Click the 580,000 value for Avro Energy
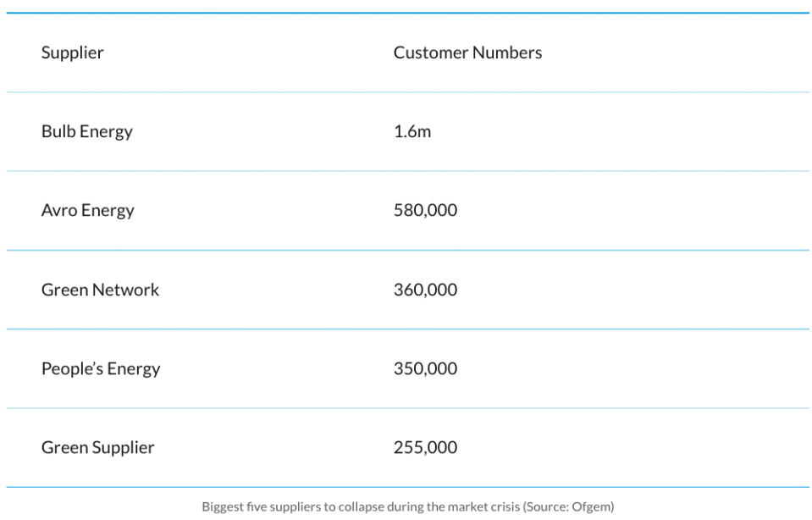This screenshot has height=520, width=812. pyautogui.click(x=425, y=210)
